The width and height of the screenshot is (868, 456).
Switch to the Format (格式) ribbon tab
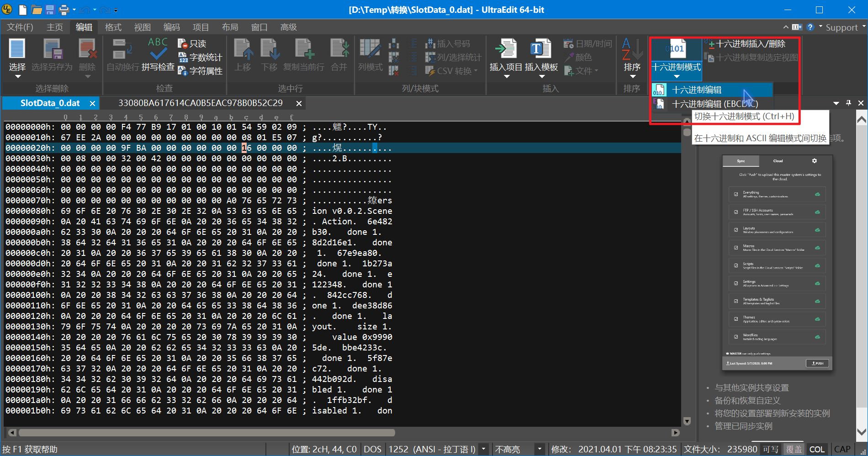point(113,27)
